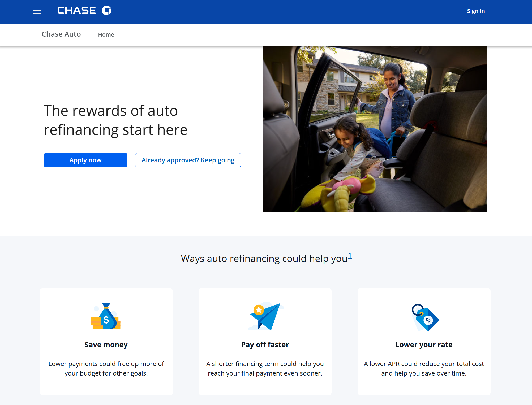Click the lower APR description text
The width and height of the screenshot is (532, 405).
[424, 368]
